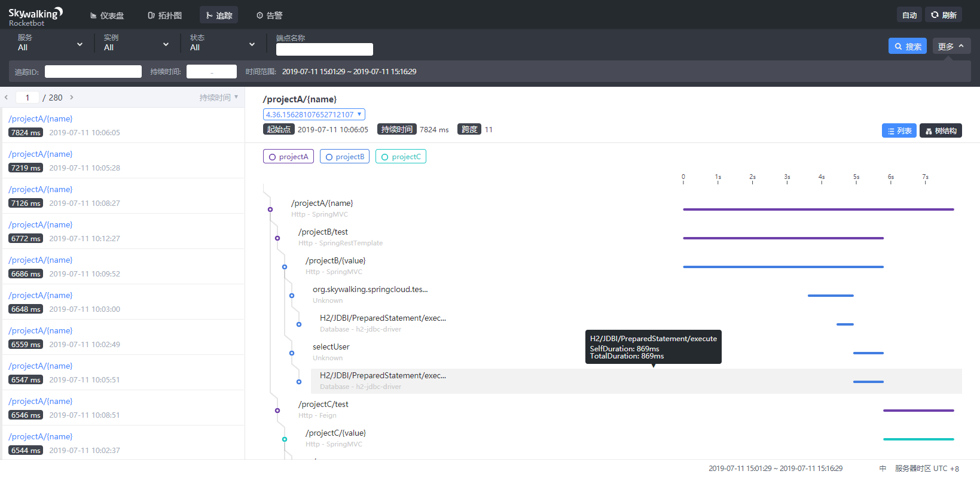Viewport: 980px width, 477px height.
Task: Go to the previous trace list page
Action: [x=6, y=97]
